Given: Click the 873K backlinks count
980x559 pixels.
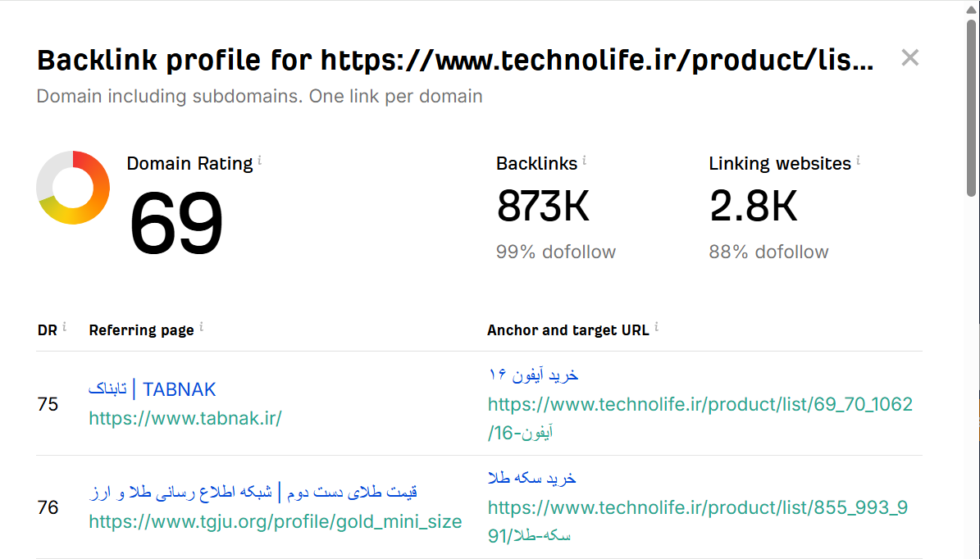Looking at the screenshot, I should 543,206.
